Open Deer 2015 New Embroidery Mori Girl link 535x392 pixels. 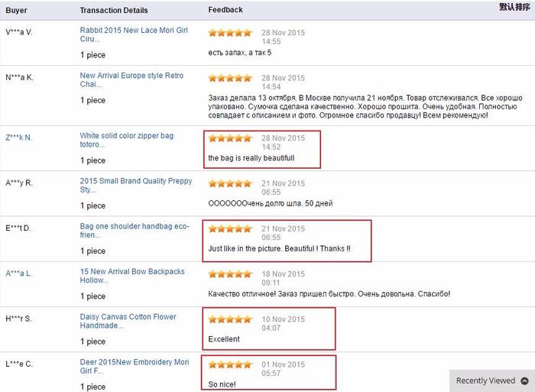[x=134, y=365]
